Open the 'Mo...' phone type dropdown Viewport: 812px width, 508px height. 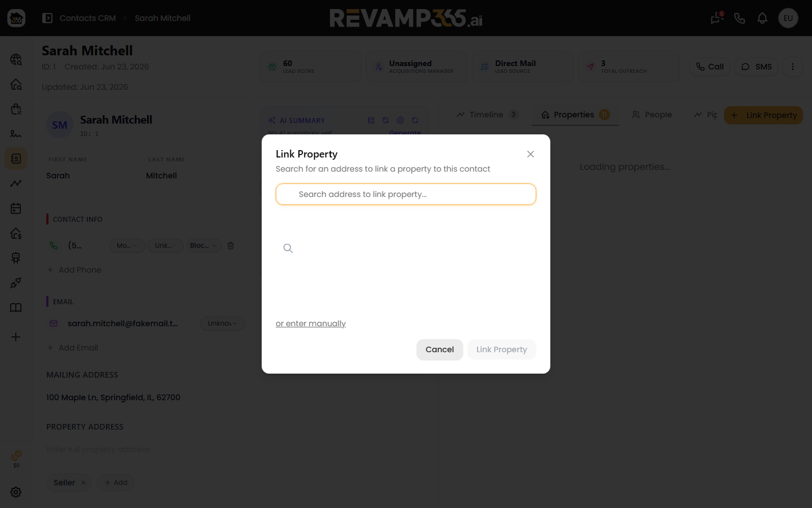tap(127, 246)
